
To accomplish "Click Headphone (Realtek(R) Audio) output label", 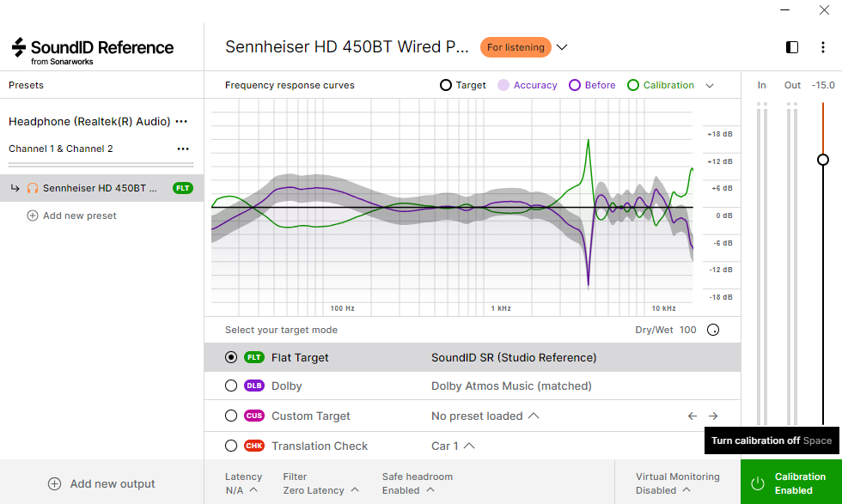I will pos(89,121).
